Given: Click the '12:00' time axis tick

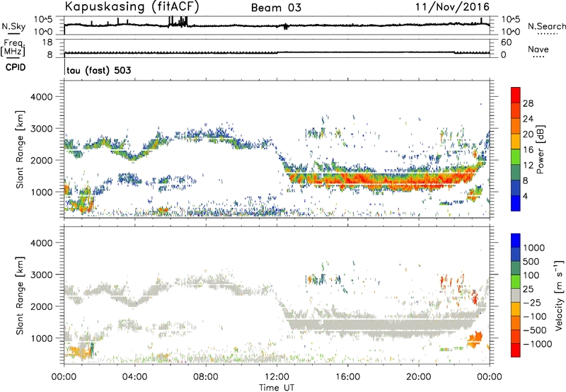Looking at the screenshot, I should click(x=277, y=377).
